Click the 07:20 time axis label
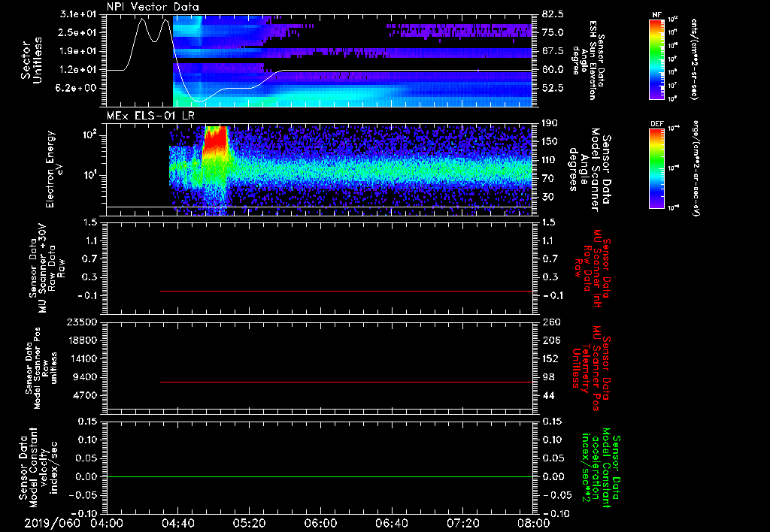 (462, 523)
